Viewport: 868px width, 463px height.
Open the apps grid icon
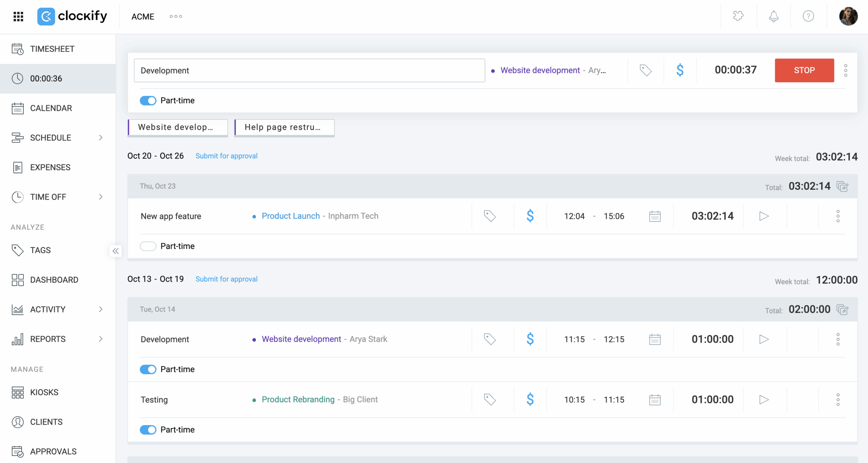click(x=18, y=16)
